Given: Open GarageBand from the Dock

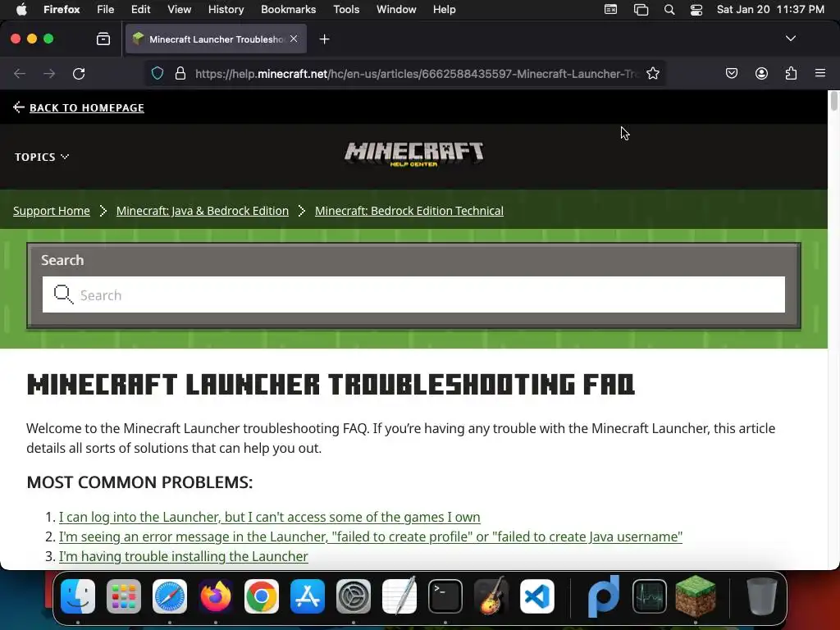Looking at the screenshot, I should (491, 596).
